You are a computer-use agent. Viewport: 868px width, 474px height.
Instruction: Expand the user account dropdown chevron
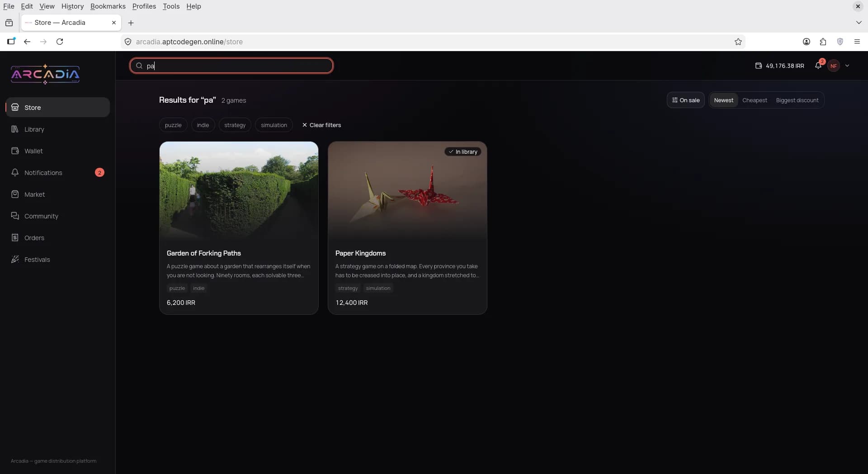[x=847, y=66]
